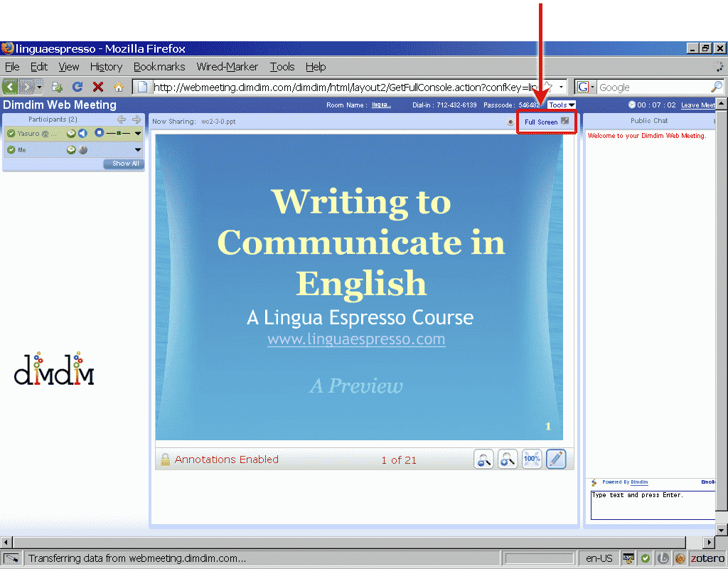The image size is (728, 569).
Task: Open the Firefox Tools menu
Action: 282,67
